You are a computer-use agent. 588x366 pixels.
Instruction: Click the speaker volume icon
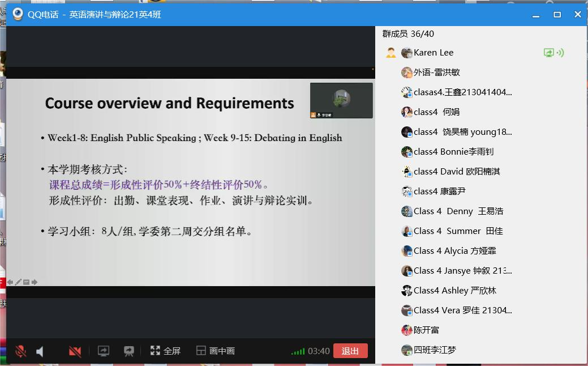(x=40, y=351)
